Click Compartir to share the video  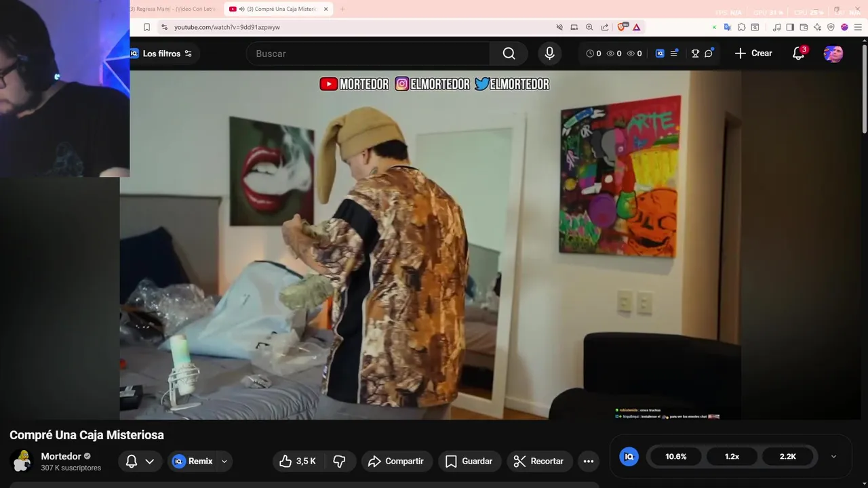click(396, 461)
